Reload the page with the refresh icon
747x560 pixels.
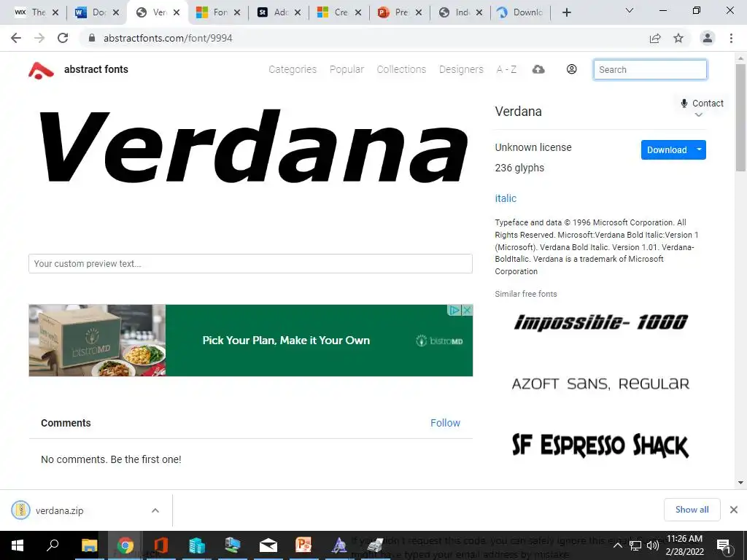point(63,38)
